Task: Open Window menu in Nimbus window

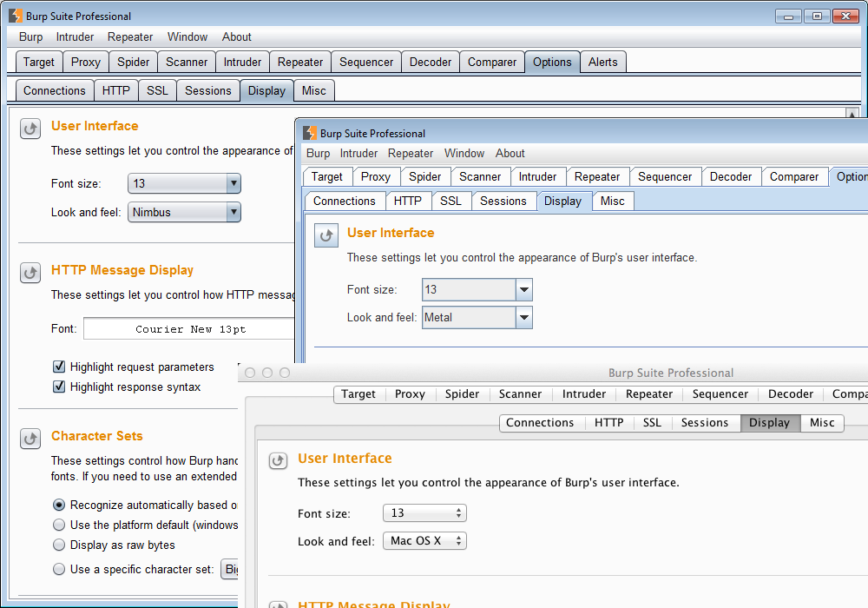Action: pos(187,37)
